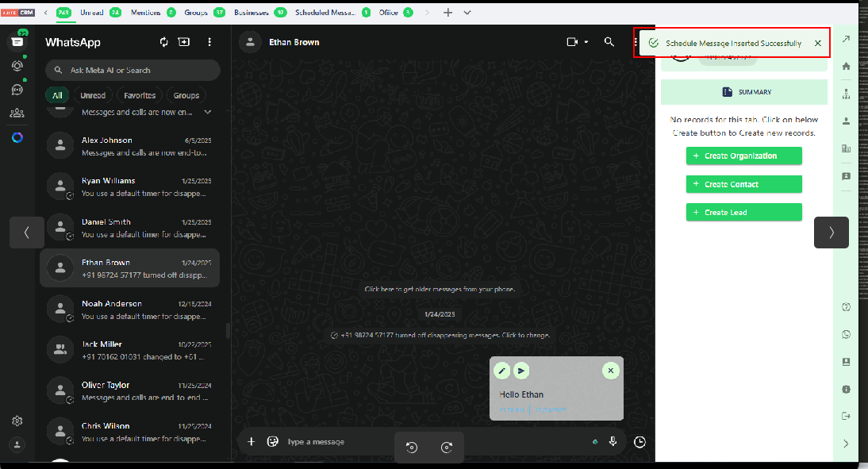The height and width of the screenshot is (469, 868).
Task: Open the schedule message clock icon
Action: [x=639, y=442]
